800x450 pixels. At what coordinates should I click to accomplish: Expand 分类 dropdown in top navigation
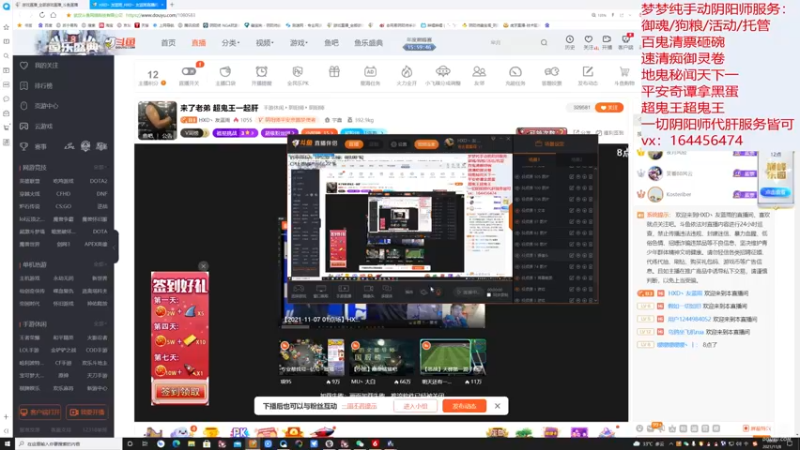231,43
